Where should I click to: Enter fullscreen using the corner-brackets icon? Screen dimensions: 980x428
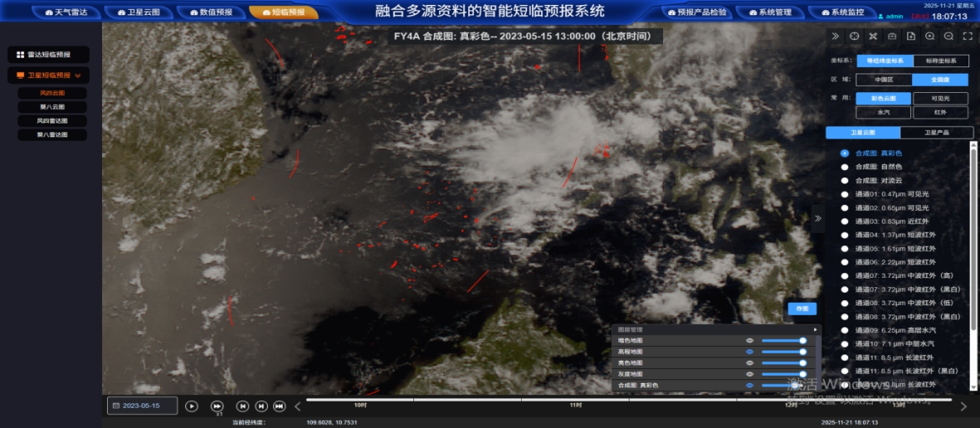point(967,36)
